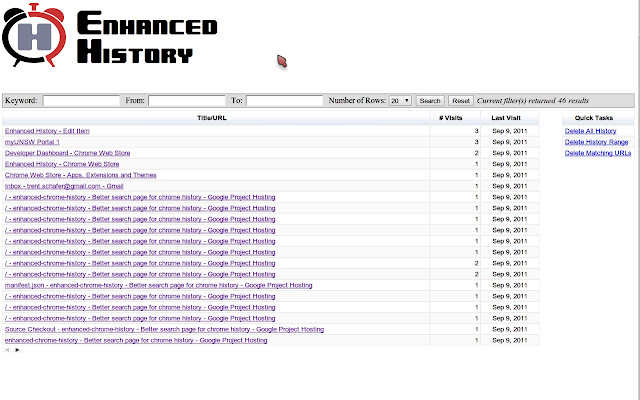Focus the Keyword input field
This screenshot has height=400, width=640.
pyautogui.click(x=81, y=100)
